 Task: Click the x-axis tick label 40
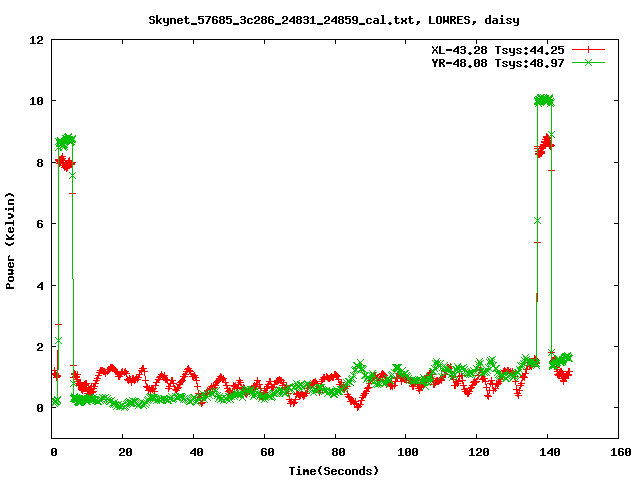(x=196, y=452)
